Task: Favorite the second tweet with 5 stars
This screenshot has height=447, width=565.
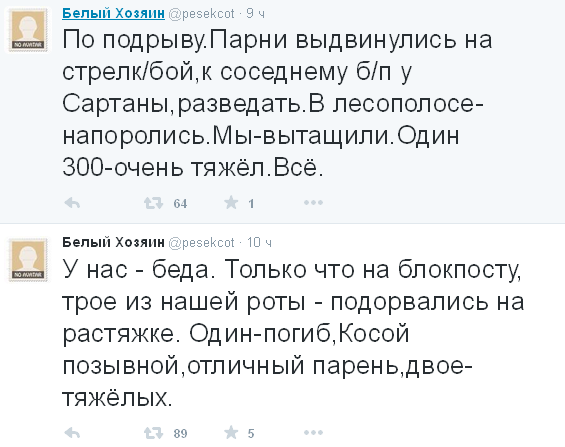Action: pos(231,433)
